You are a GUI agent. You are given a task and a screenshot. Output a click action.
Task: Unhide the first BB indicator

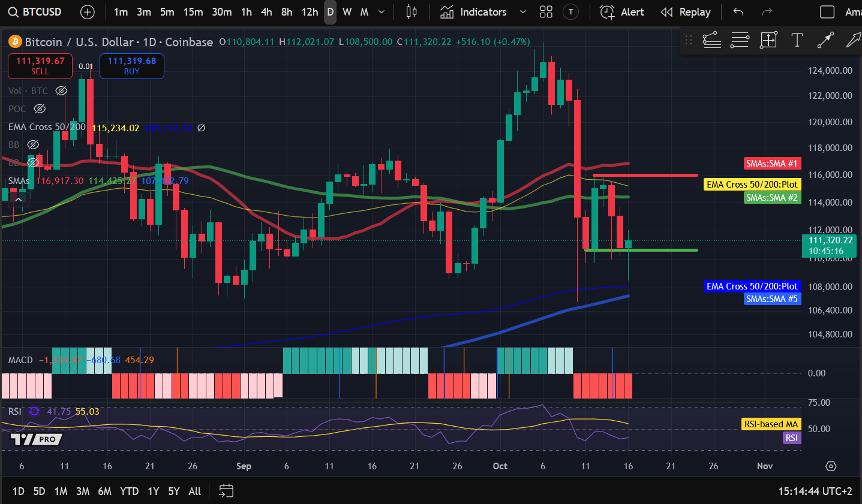point(33,145)
